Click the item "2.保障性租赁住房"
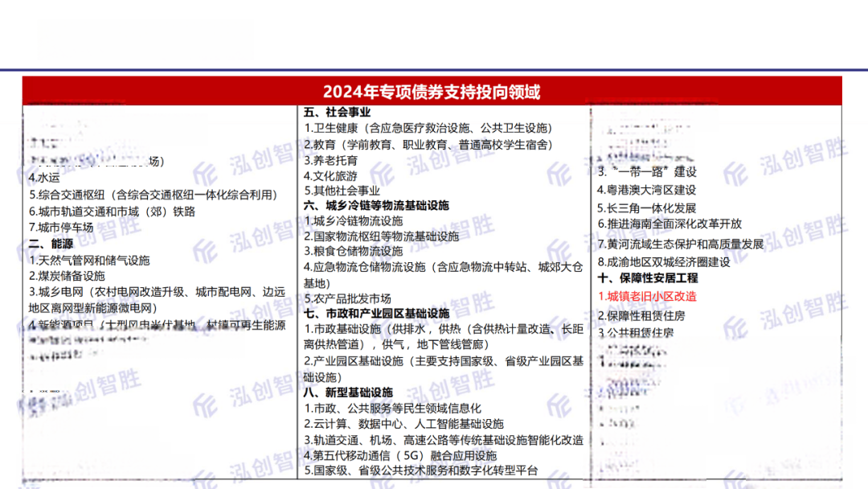The width and height of the screenshot is (868, 489). coord(641,315)
